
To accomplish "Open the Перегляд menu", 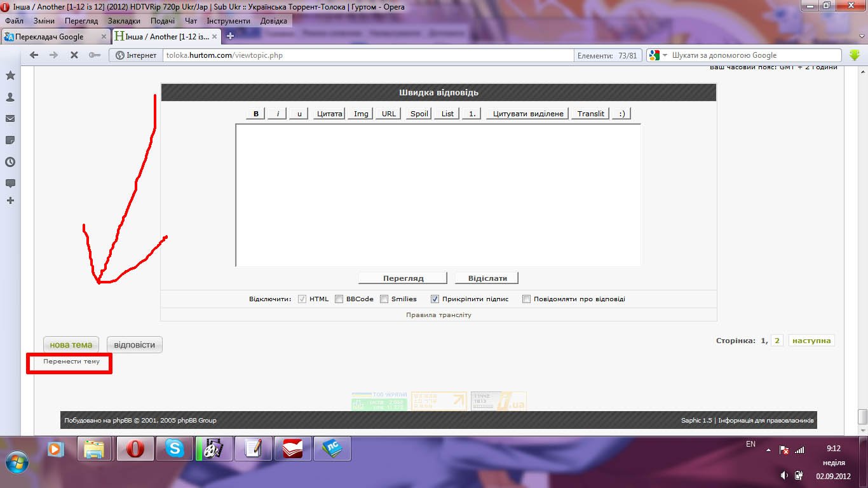I will [81, 21].
